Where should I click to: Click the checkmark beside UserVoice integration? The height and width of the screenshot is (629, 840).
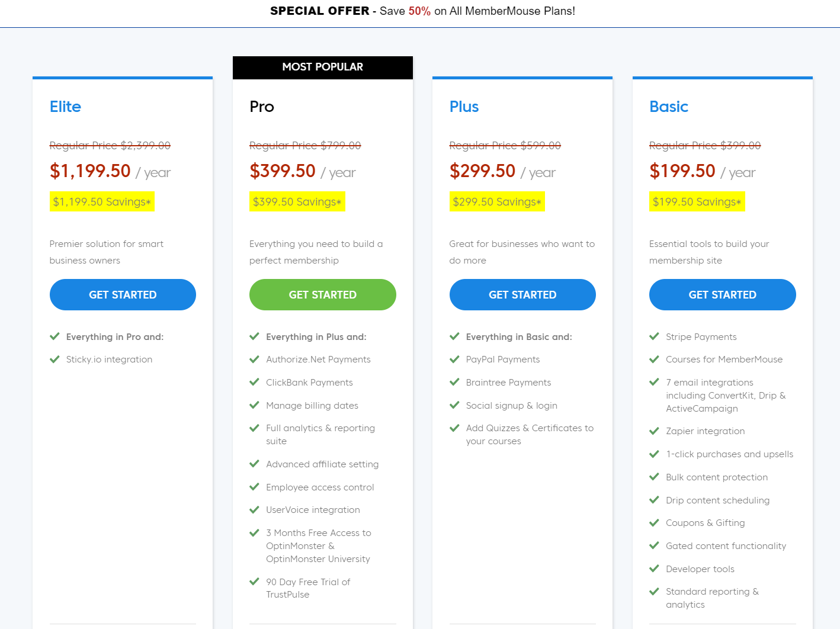254,509
